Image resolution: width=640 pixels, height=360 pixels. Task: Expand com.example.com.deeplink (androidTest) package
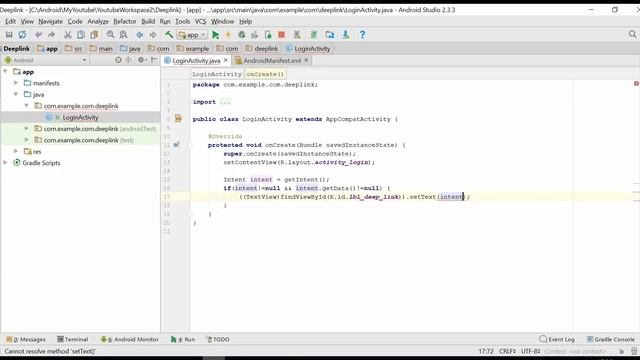point(27,129)
